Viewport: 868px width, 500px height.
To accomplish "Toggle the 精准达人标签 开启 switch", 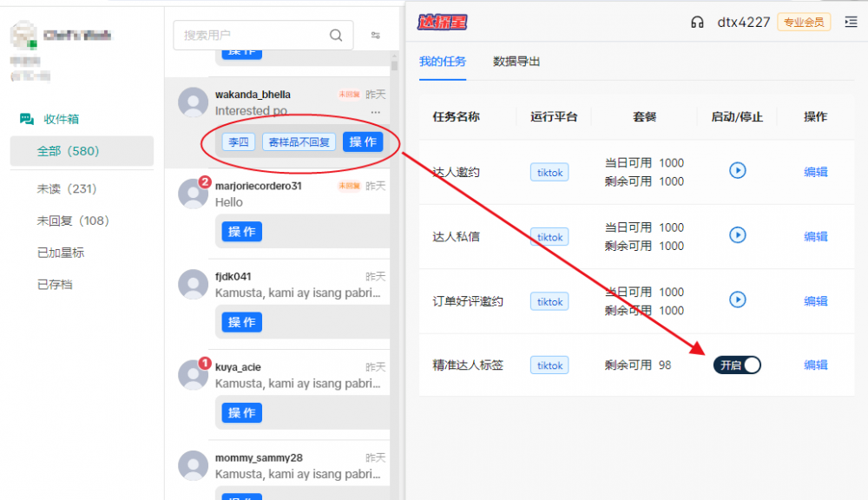I will tap(737, 365).
